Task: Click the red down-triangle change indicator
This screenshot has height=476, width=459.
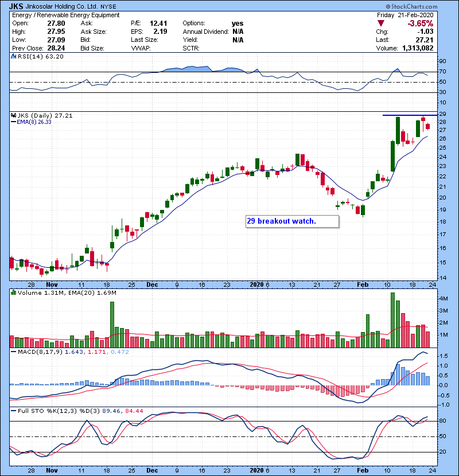Action: pos(380,24)
